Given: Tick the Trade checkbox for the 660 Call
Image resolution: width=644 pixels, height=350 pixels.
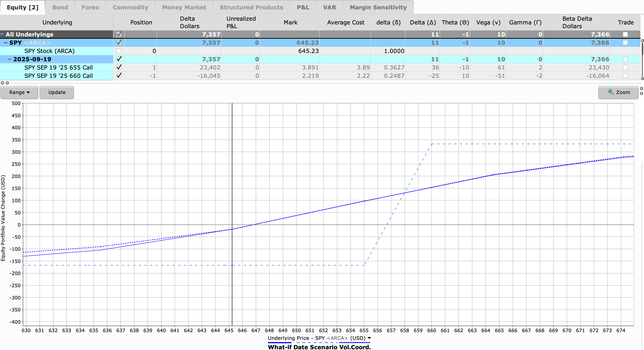Looking at the screenshot, I should pos(625,76).
